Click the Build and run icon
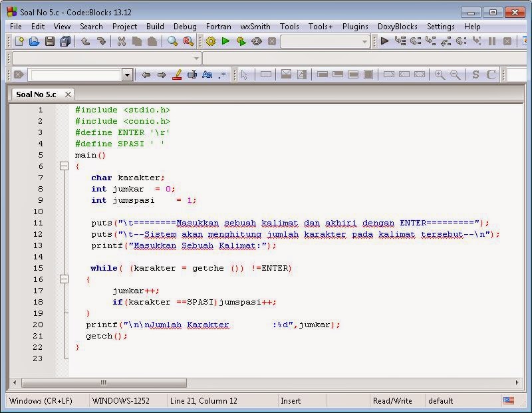This screenshot has width=532, height=413. click(241, 41)
